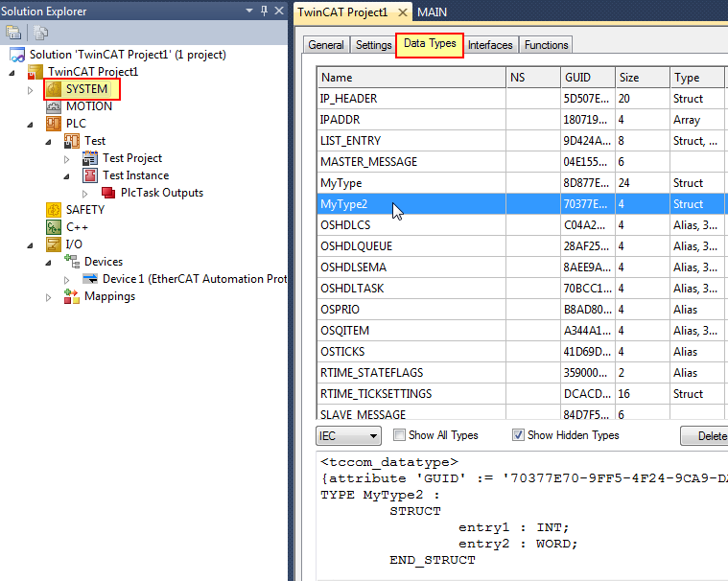Select the highlighted MyType2 row
The width and height of the screenshot is (728, 581).
click(521, 204)
